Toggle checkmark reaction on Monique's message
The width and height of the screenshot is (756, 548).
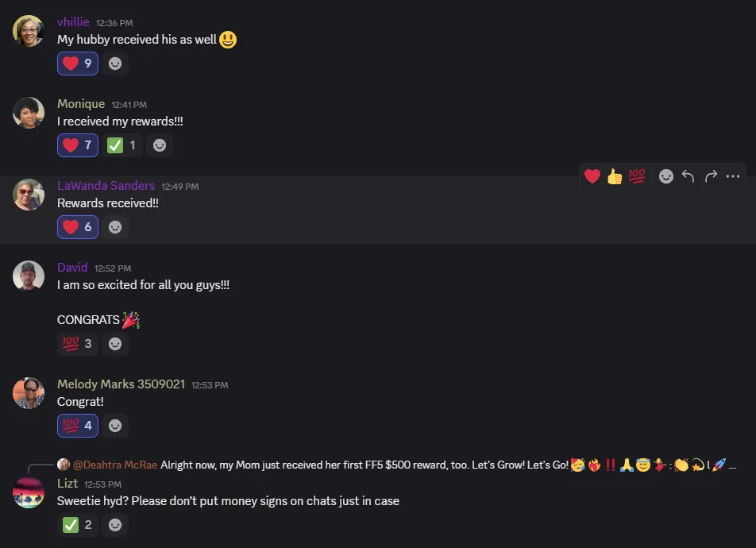coord(121,145)
